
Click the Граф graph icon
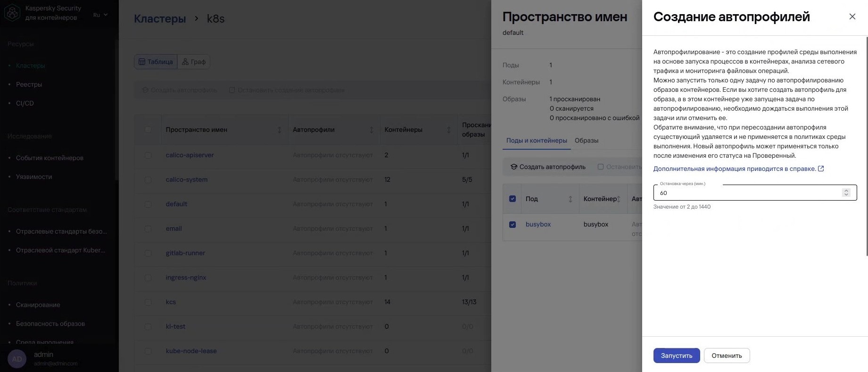(x=185, y=62)
